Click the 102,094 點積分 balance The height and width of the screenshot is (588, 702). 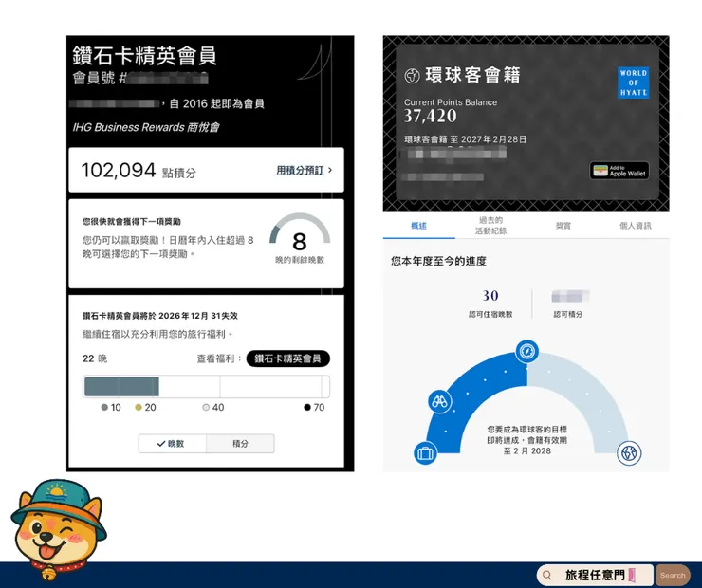[139, 171]
